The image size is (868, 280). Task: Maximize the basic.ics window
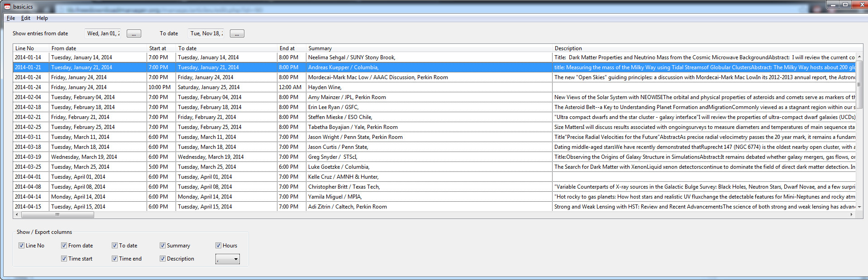[845, 5]
